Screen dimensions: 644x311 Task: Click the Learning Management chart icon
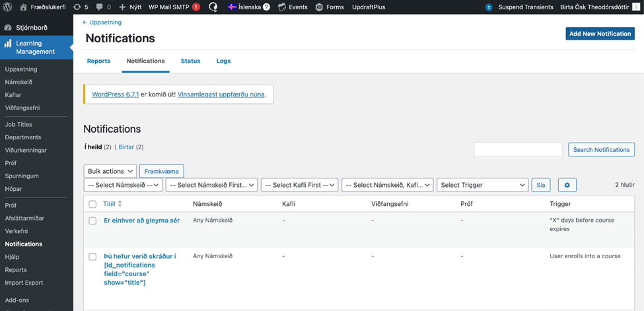(x=8, y=44)
